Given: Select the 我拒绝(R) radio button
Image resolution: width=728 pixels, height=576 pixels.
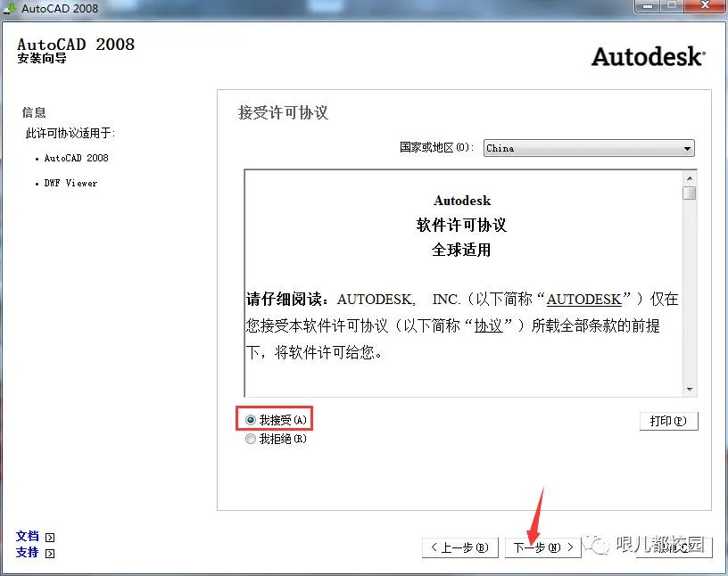Looking at the screenshot, I should [251, 439].
